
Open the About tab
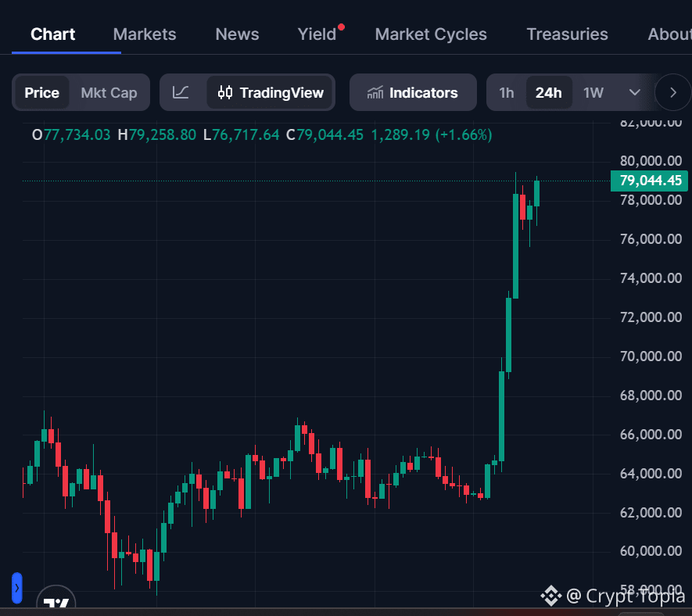[x=669, y=34]
